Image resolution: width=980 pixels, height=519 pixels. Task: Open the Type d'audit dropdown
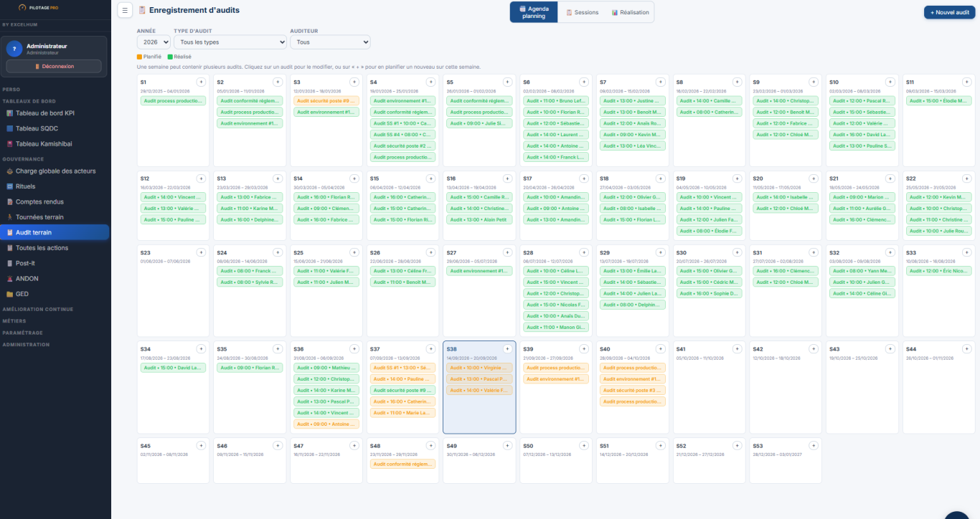(230, 42)
